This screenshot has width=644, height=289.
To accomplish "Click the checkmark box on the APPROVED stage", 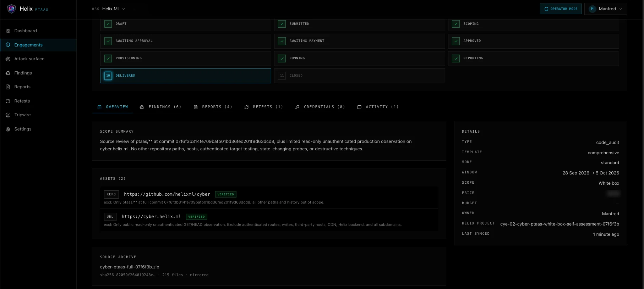I will 456,41.
